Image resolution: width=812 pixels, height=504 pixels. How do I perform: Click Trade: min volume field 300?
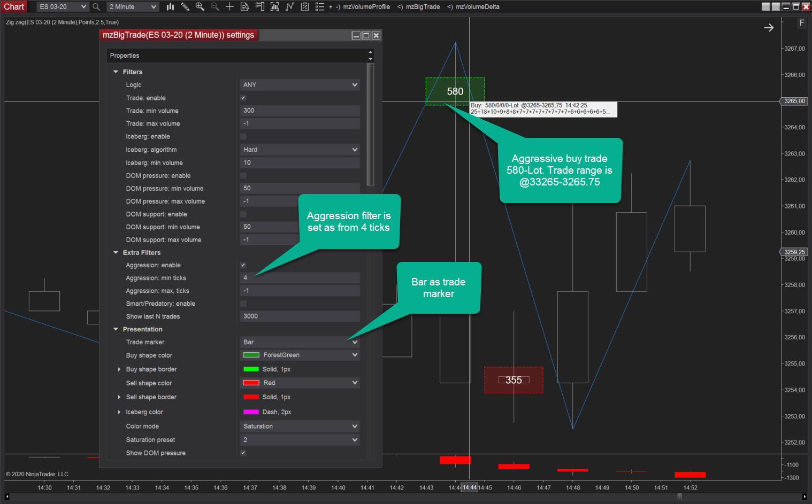[x=300, y=111]
